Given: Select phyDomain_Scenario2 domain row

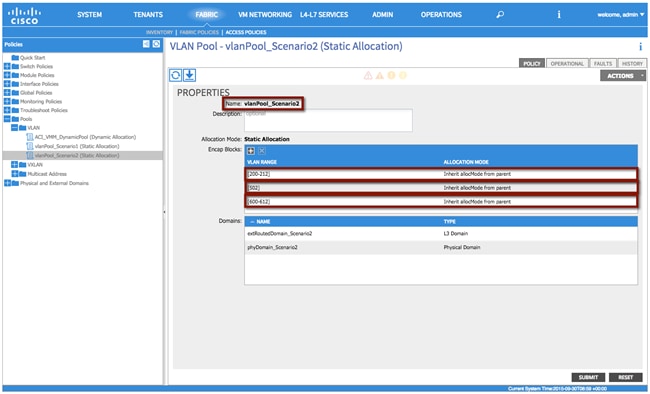Looking at the screenshot, I should coord(441,247).
